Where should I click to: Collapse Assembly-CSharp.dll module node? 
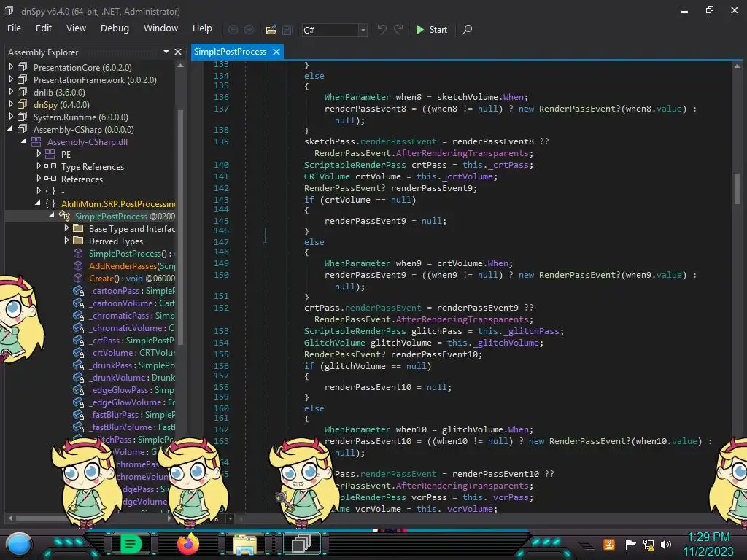24,141
